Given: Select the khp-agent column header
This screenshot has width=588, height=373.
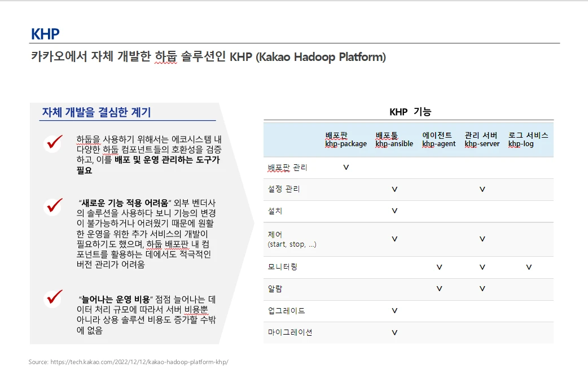Looking at the screenshot, I should pyautogui.click(x=439, y=139).
